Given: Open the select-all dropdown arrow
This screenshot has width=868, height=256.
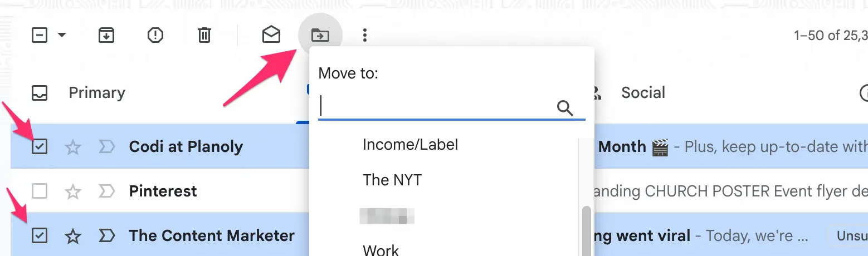Looking at the screenshot, I should 62,36.
